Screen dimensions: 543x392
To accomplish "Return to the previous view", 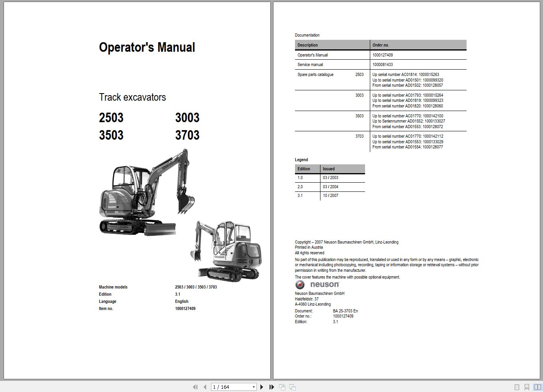I will point(282,386).
